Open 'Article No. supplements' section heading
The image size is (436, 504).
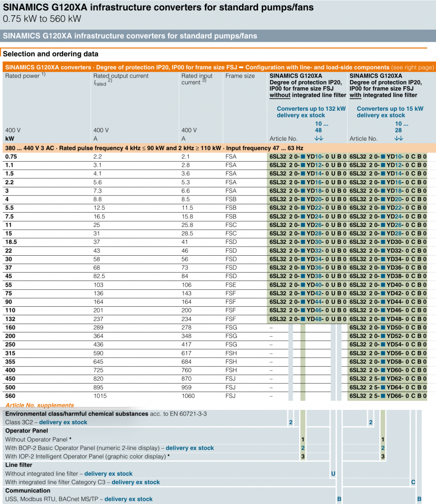pos(40,405)
